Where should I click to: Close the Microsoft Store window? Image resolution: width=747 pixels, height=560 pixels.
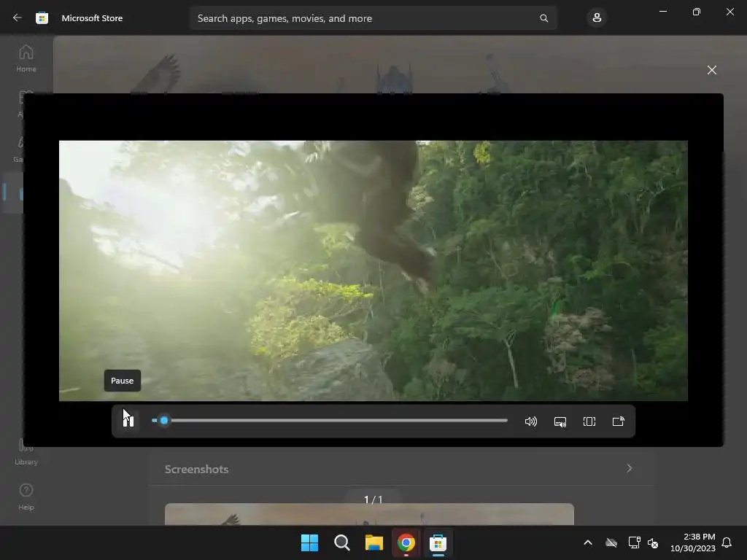point(729,12)
